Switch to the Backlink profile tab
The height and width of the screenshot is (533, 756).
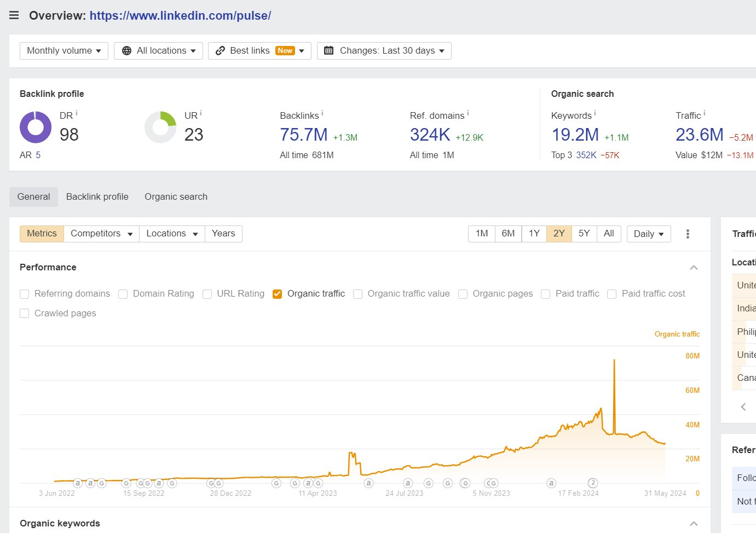point(97,196)
